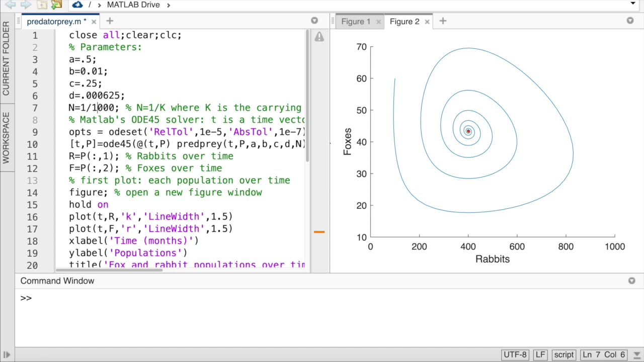Click the "plot(t,R,'k'" code line
644x362 pixels.
pyautogui.click(x=151, y=216)
